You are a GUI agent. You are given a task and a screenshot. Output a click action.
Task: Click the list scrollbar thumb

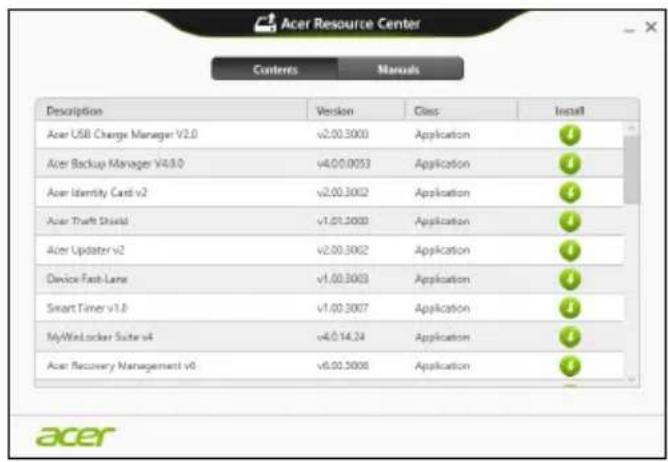point(631,170)
